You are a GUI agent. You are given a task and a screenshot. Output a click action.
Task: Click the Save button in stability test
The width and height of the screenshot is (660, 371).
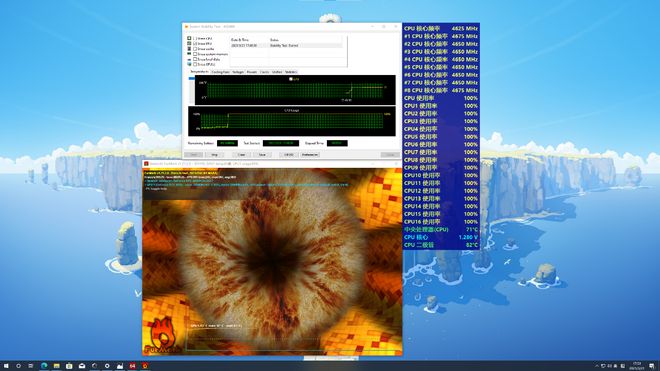(x=262, y=155)
